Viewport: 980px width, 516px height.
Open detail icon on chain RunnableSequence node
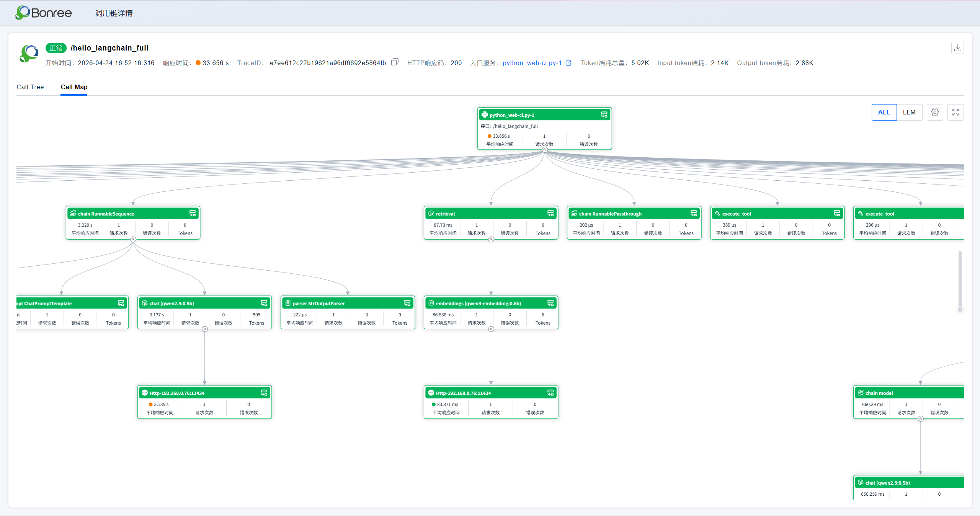pyautogui.click(x=193, y=214)
